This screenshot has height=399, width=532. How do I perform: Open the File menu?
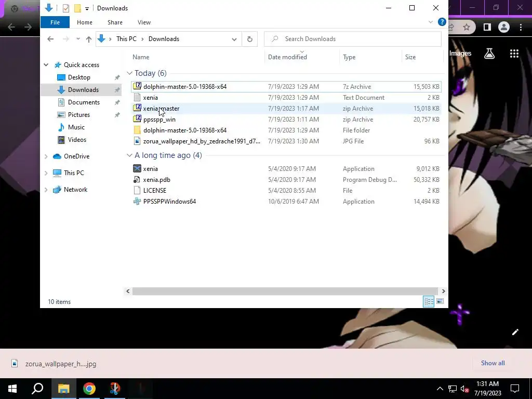pyautogui.click(x=55, y=22)
